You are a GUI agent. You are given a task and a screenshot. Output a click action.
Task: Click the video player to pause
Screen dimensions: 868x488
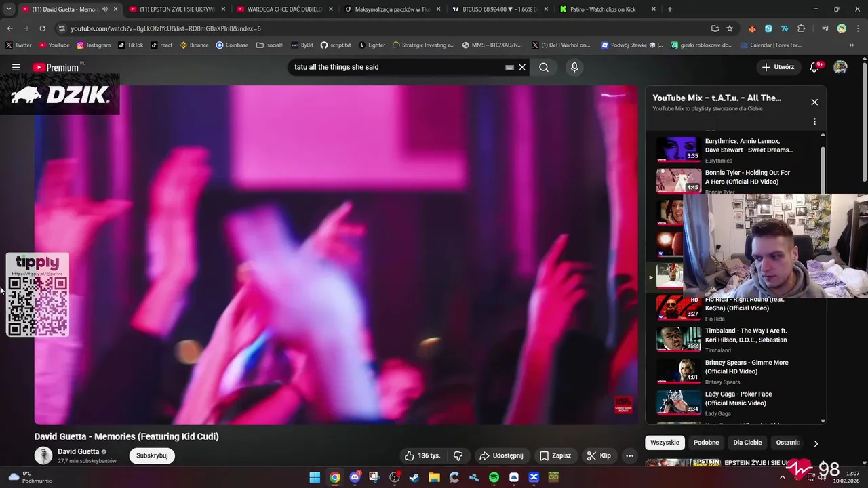coord(336,255)
